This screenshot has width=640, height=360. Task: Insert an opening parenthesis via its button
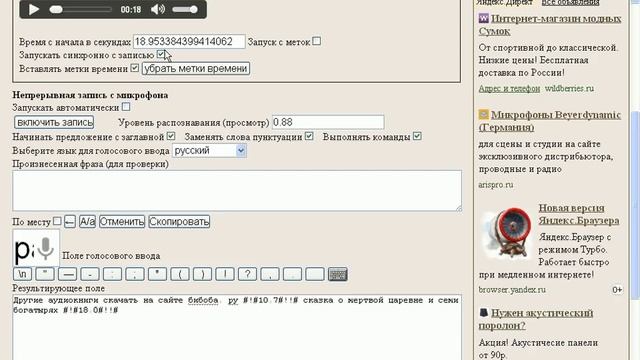coord(180,274)
